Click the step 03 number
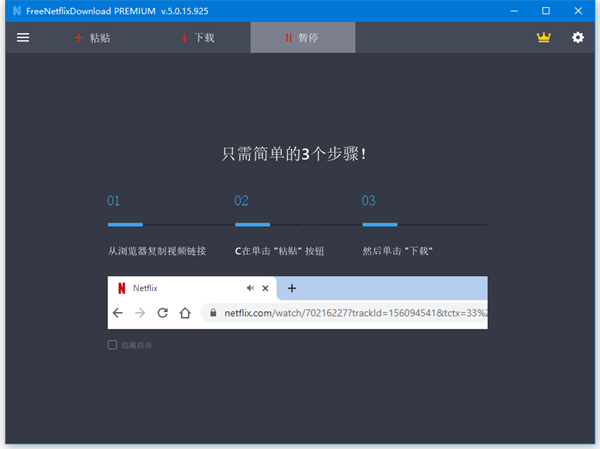600x449 pixels. point(368,201)
